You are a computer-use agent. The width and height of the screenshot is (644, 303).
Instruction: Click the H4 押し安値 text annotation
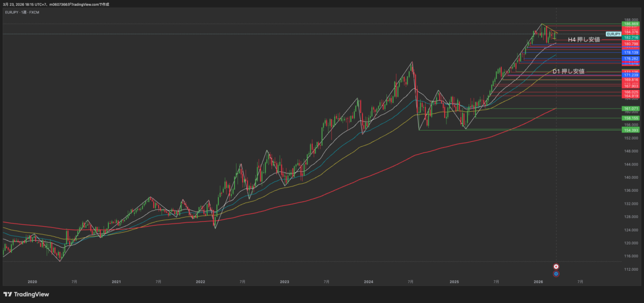pos(584,39)
